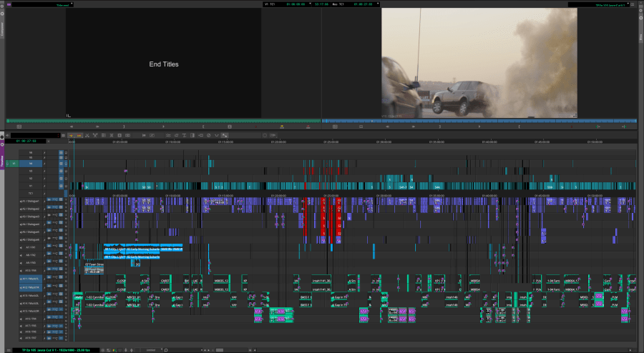Image resolution: width=644 pixels, height=353 pixels.
Task: Select the A1 Dialogue1 track header
Action: [x=31, y=202]
